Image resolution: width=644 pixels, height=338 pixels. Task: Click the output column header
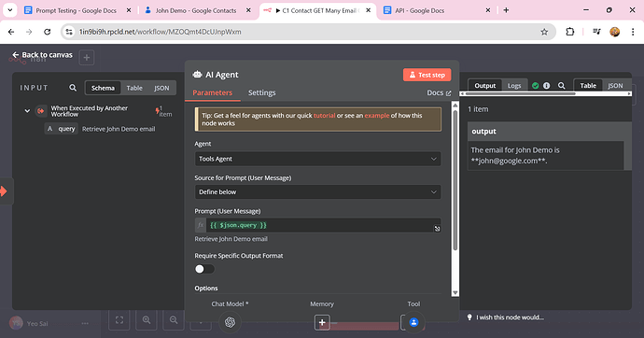(550, 132)
